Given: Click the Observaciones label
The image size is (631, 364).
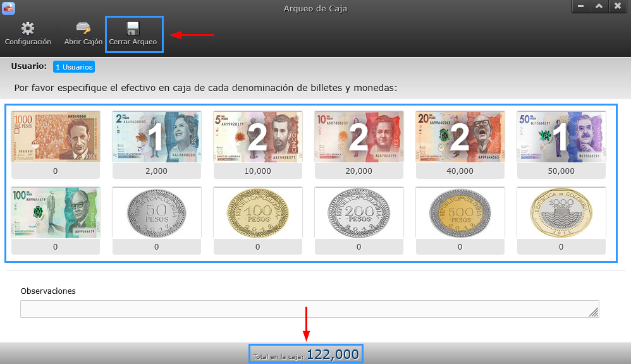Looking at the screenshot, I should [x=48, y=291].
